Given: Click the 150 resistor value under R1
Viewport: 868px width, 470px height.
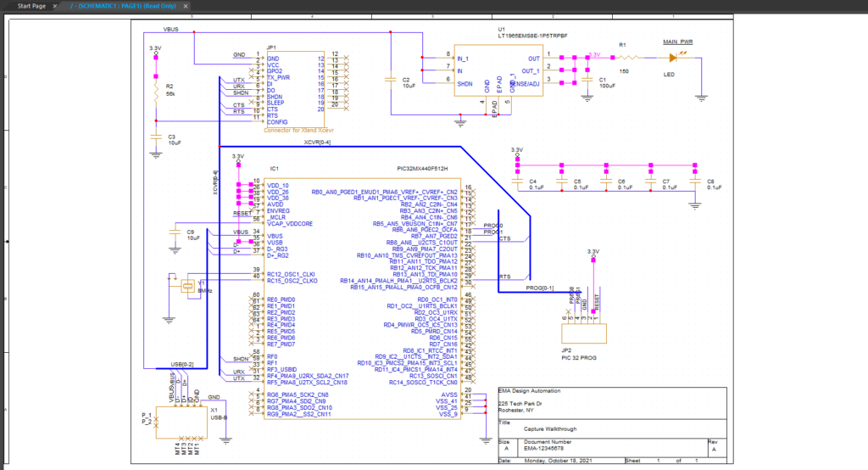Looking at the screenshot, I should [624, 71].
